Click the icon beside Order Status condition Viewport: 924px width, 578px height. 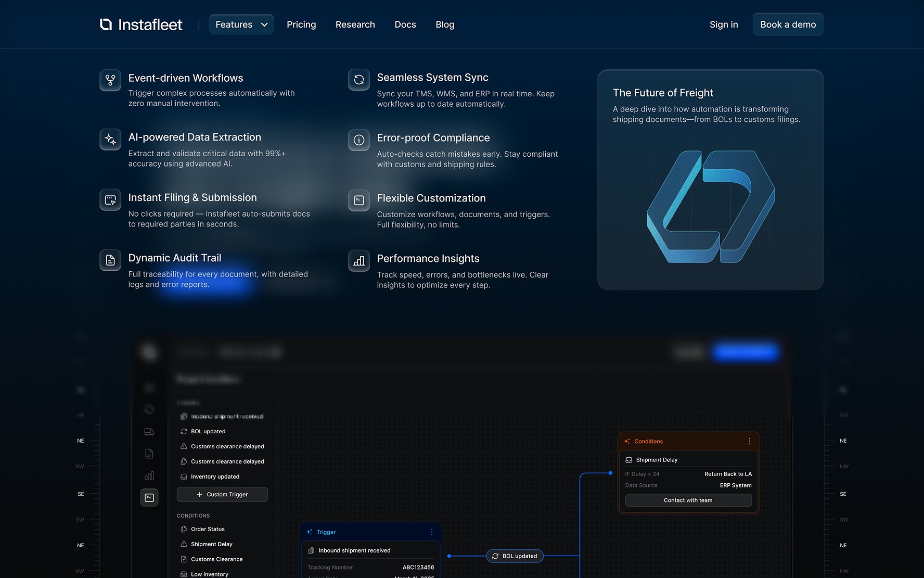click(x=184, y=529)
